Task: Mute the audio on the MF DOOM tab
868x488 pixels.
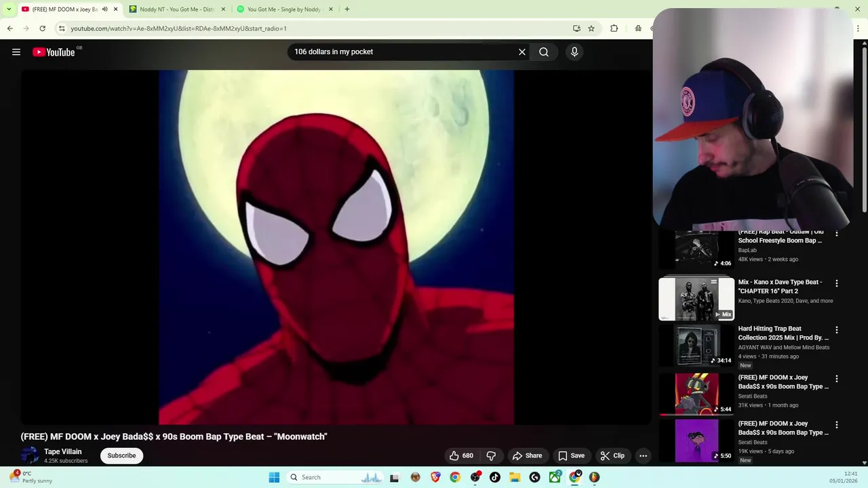Action: 104,9
